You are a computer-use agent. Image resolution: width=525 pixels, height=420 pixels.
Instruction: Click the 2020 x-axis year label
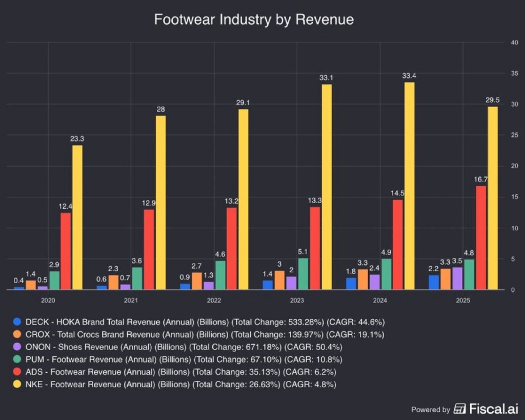[48, 301]
